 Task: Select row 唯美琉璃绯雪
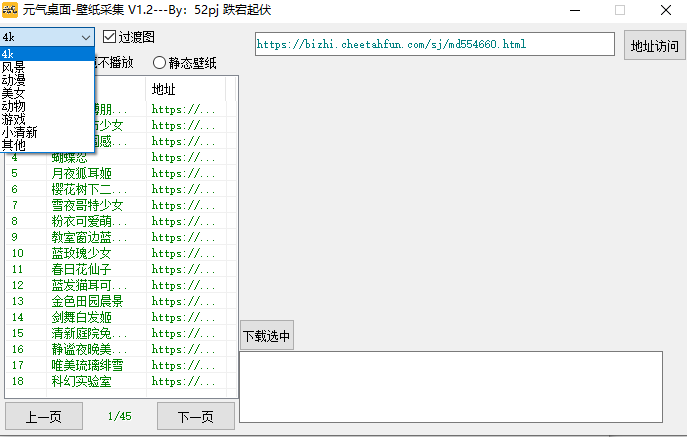[121, 365]
